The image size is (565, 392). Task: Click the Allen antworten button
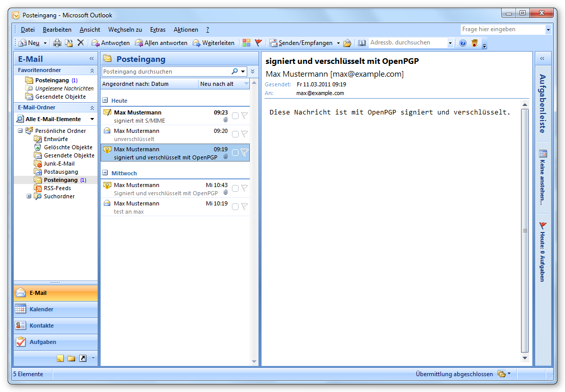pos(164,42)
